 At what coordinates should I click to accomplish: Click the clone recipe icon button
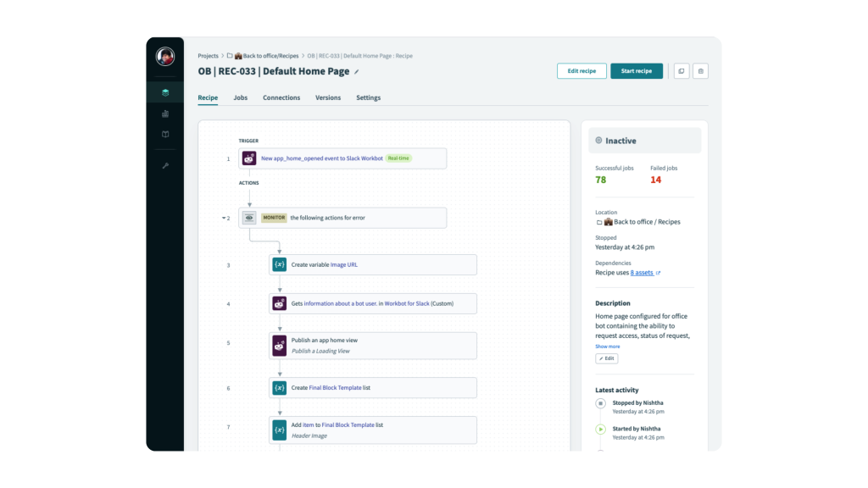click(681, 71)
